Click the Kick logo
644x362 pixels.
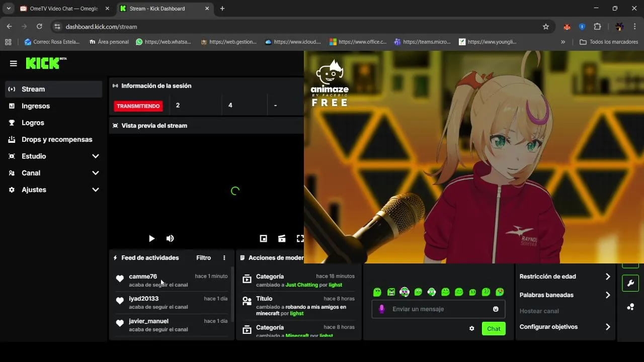point(46,63)
